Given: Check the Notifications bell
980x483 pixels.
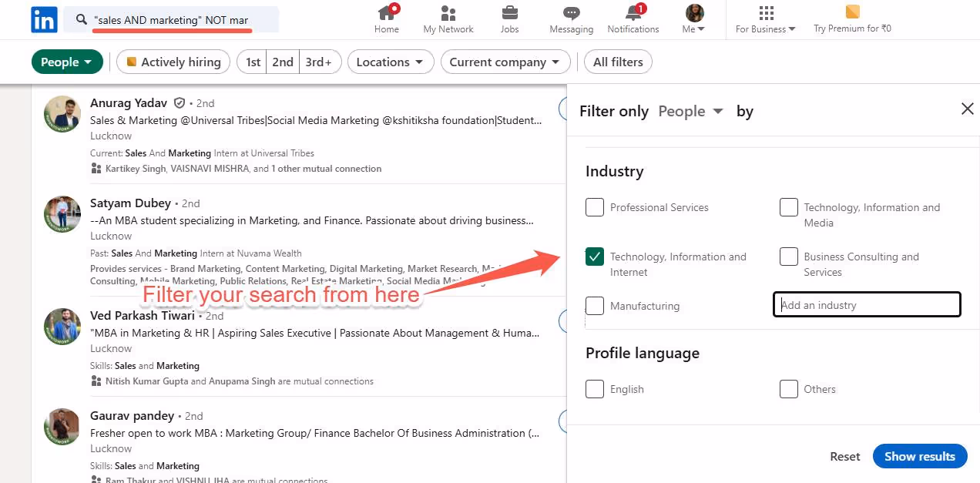Looking at the screenshot, I should click(633, 18).
